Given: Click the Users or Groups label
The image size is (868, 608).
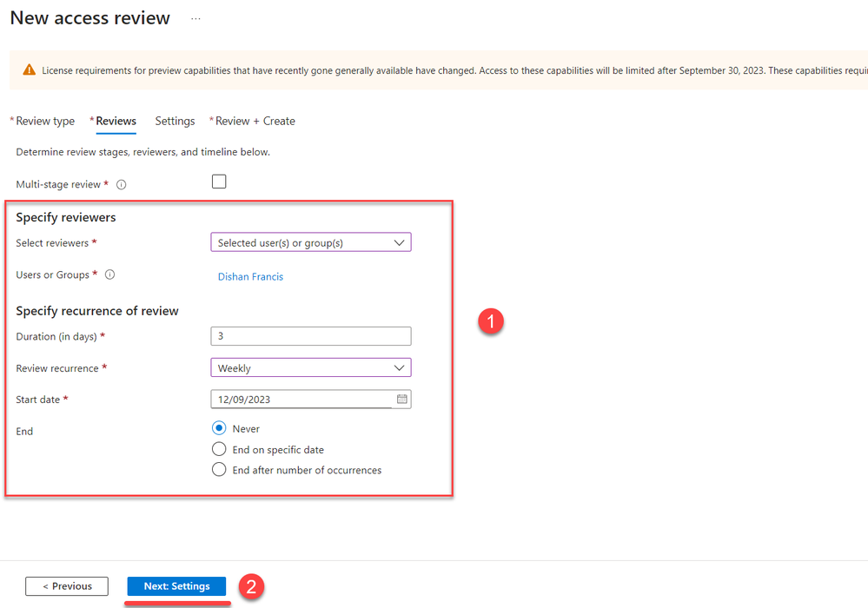Looking at the screenshot, I should click(x=53, y=275).
